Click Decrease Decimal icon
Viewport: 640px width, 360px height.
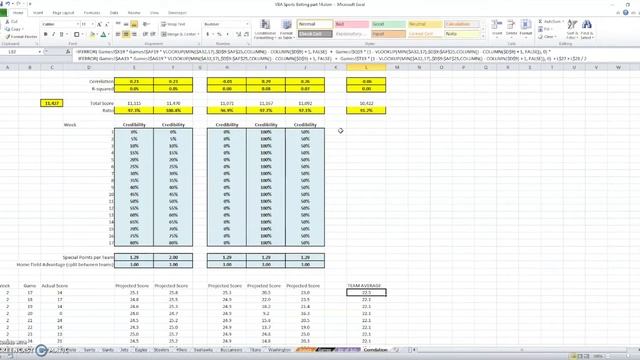[247, 34]
